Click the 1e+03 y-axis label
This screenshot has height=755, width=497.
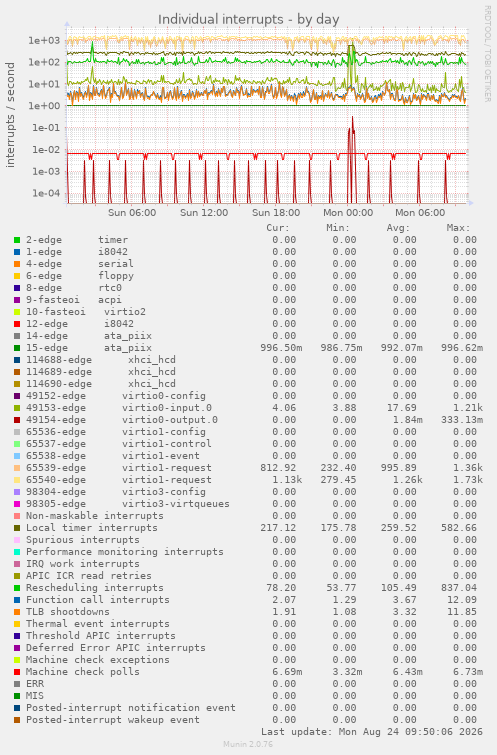(44, 40)
